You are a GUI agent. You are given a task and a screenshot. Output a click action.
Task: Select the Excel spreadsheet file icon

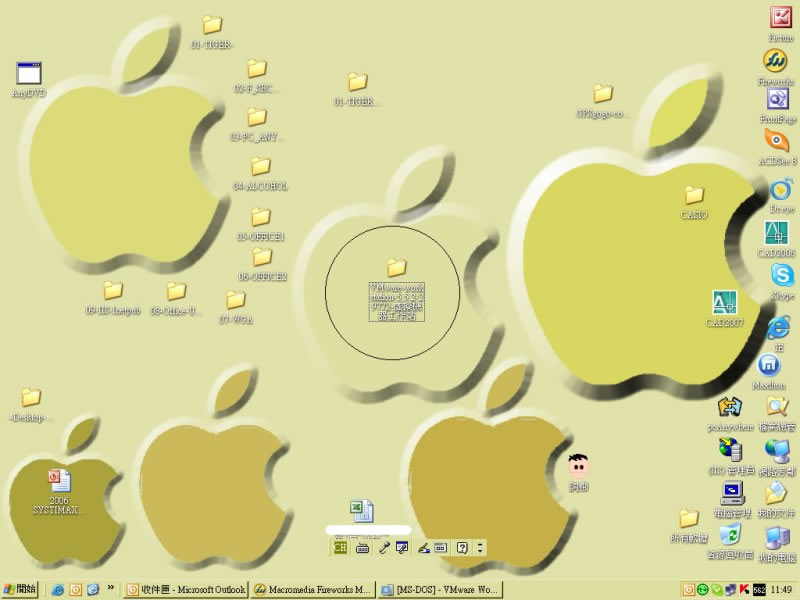pyautogui.click(x=362, y=511)
